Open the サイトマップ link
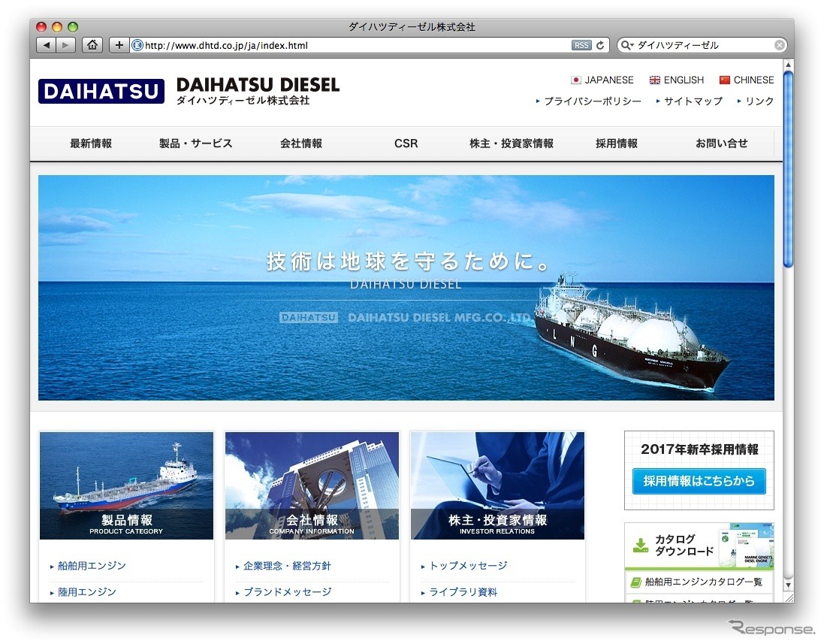 point(690,101)
